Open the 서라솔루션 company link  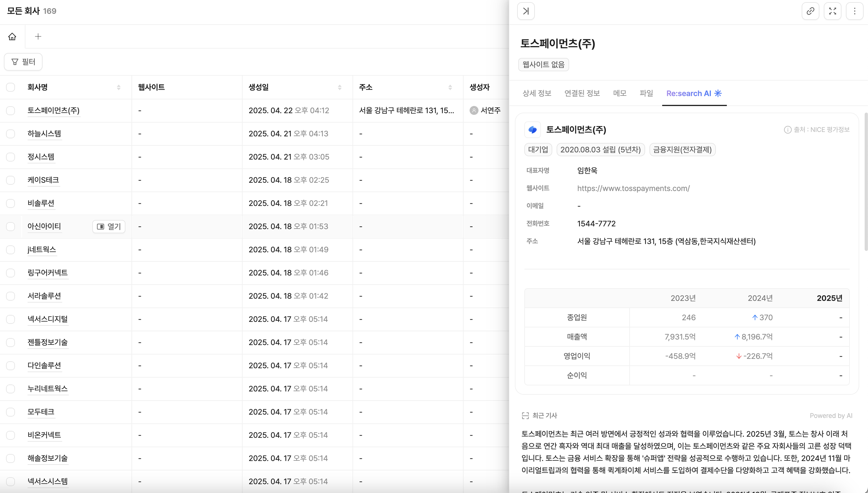[x=44, y=296]
